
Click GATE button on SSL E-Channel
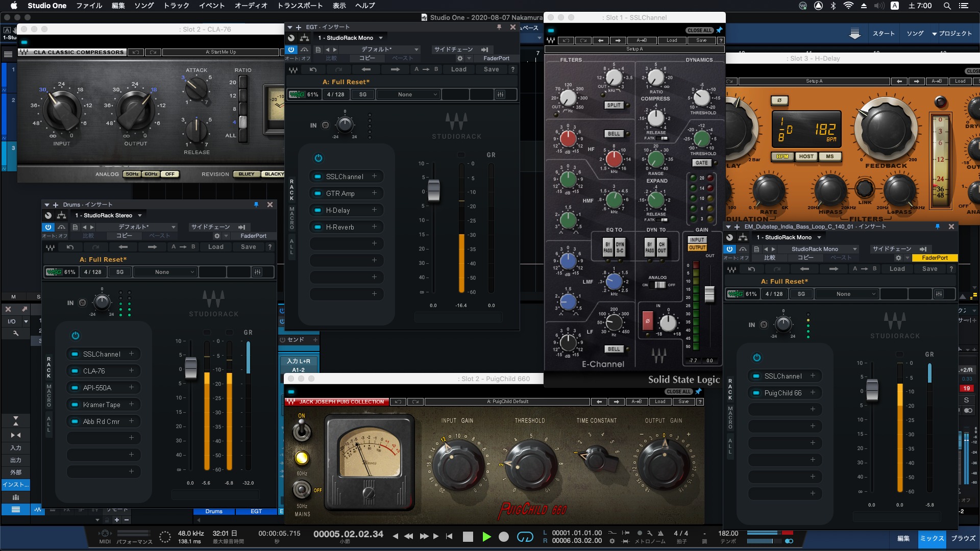(x=702, y=163)
